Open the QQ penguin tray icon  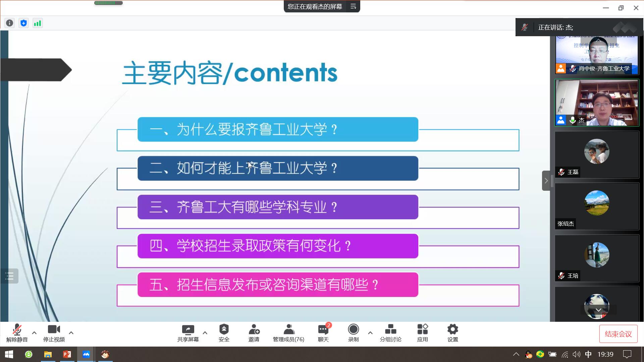pyautogui.click(x=528, y=354)
